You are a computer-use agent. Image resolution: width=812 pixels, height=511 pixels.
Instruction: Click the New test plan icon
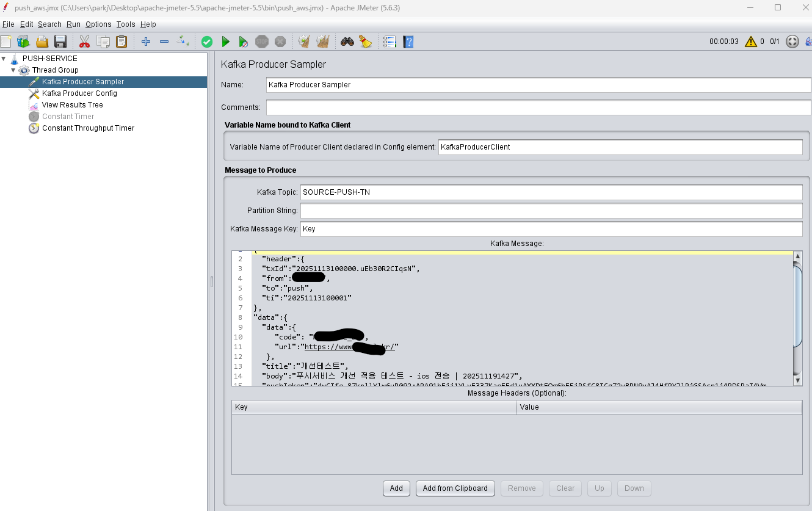tap(6, 42)
